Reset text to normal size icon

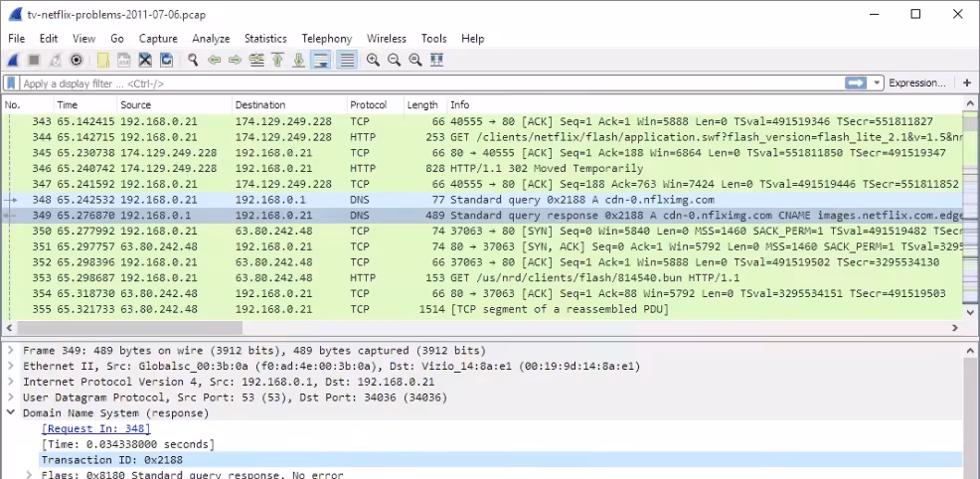(x=415, y=60)
